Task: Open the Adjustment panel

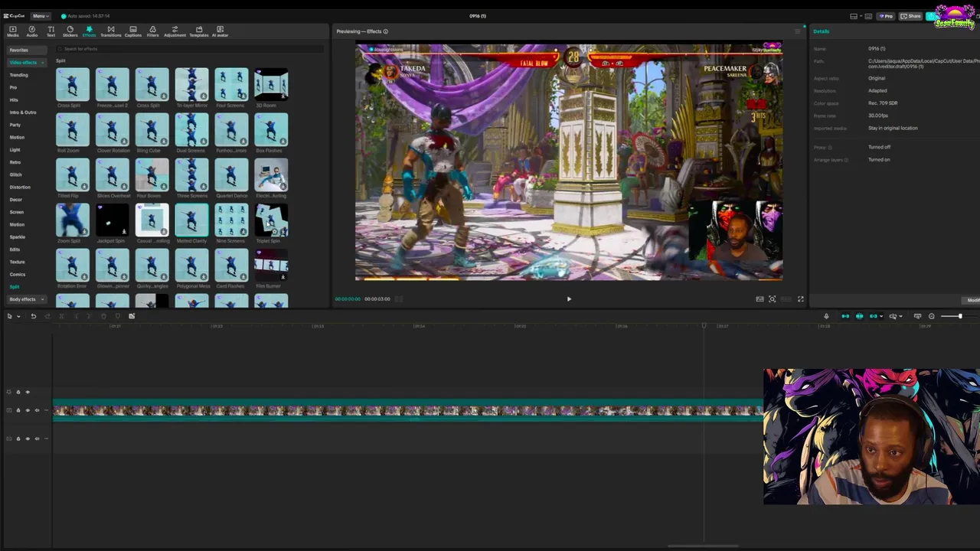Action: [x=175, y=31]
